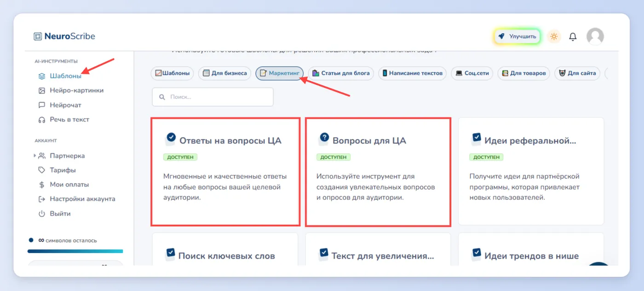Click the Улучшить upgrade button
Image resolution: width=644 pixels, height=291 pixels.
click(517, 36)
